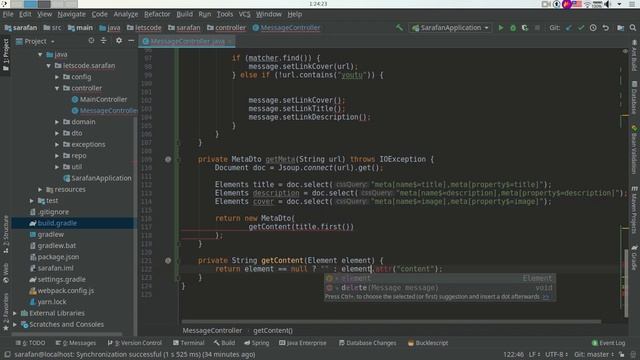The image size is (640, 360).
Task: Expand External Libraries node
Action: (15, 313)
